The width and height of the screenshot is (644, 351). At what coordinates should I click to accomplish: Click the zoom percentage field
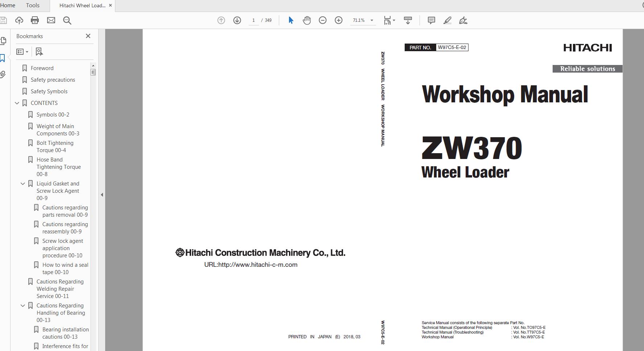pyautogui.click(x=359, y=20)
